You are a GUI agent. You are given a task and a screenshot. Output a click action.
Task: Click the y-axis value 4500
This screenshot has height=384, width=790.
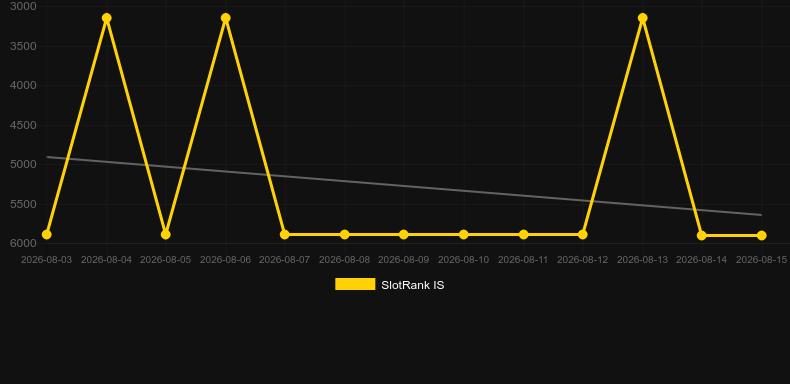[x=23, y=125]
